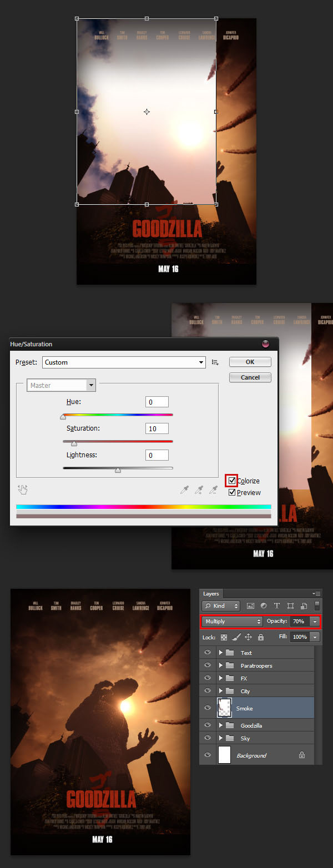This screenshot has height=868, width=333.
Task: Filter layers by shape layers icon
Action: coord(290,606)
